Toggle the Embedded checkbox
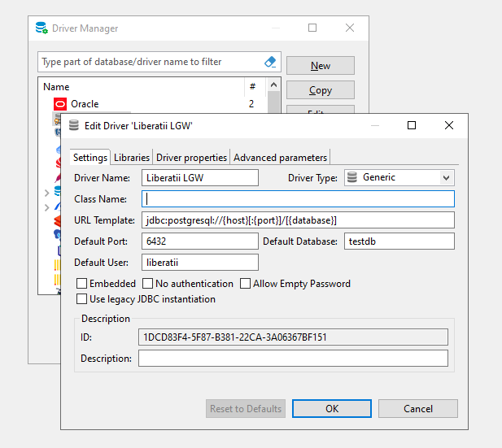Viewport: 502px width, 448px height. point(81,284)
